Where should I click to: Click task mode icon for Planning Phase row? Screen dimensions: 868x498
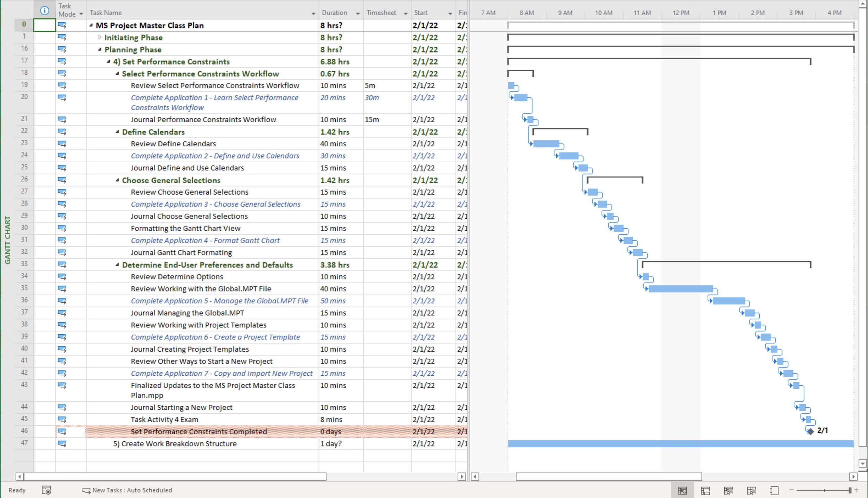(x=62, y=49)
